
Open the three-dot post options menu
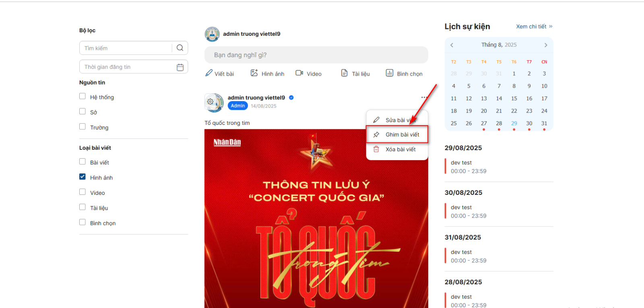pos(424,97)
